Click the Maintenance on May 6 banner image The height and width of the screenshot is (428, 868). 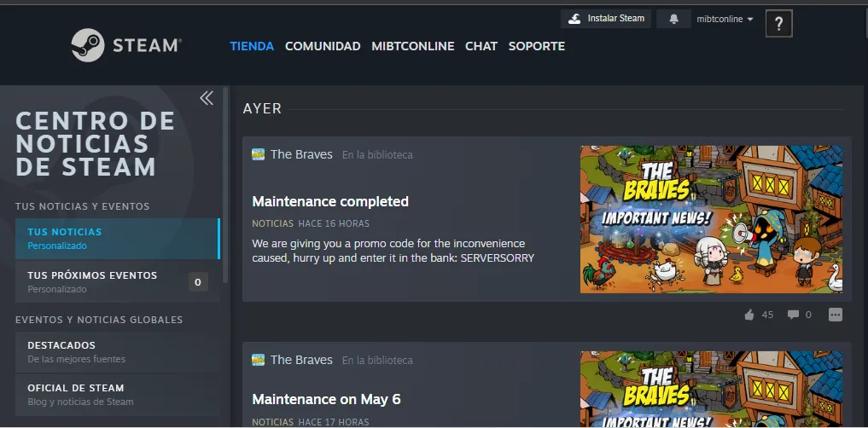tap(711, 390)
